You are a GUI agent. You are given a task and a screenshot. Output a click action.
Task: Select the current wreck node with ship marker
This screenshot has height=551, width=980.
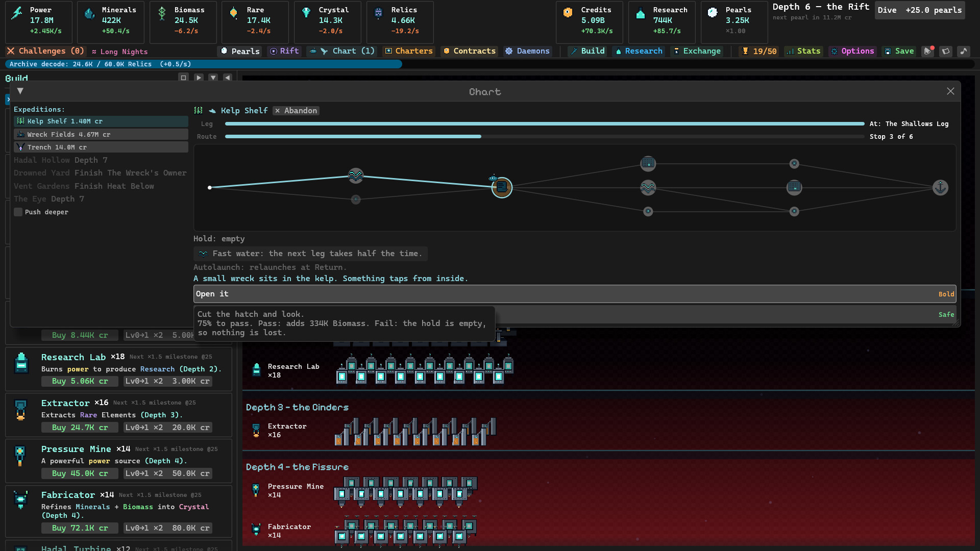[x=502, y=187]
